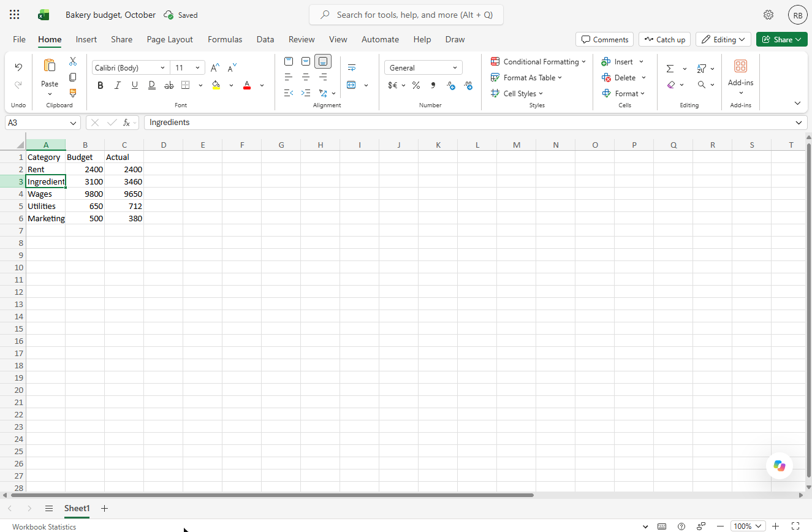
Task: Cut selection with the scissors icon
Action: [x=73, y=61]
